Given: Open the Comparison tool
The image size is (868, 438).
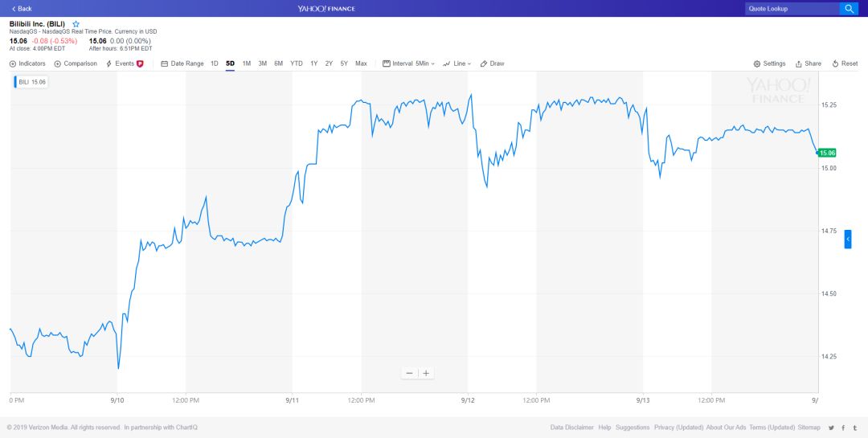Looking at the screenshot, I should tap(76, 63).
